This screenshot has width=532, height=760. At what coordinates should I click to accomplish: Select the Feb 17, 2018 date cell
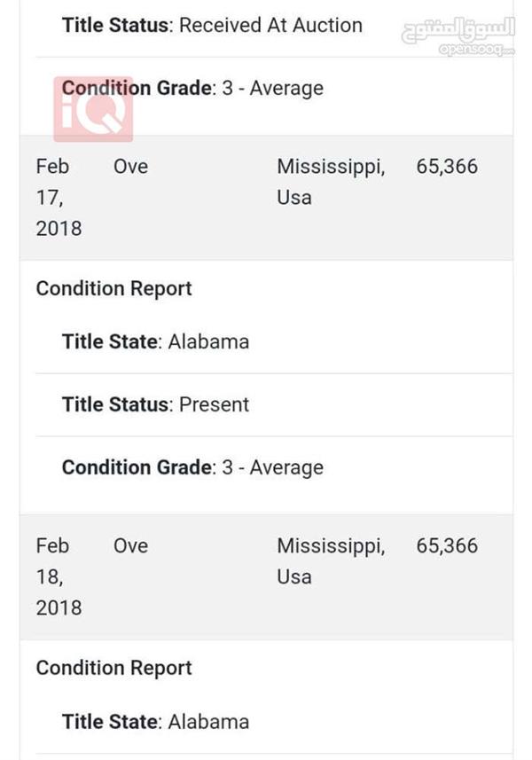(x=59, y=197)
